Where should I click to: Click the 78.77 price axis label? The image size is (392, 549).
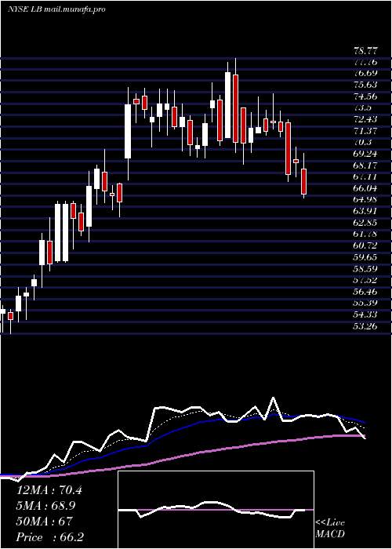click(365, 51)
